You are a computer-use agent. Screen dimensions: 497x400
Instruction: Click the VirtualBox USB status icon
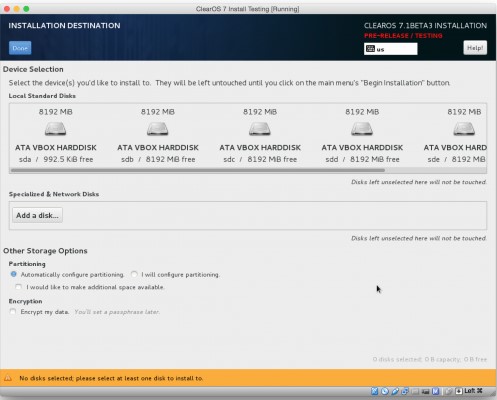[395, 391]
